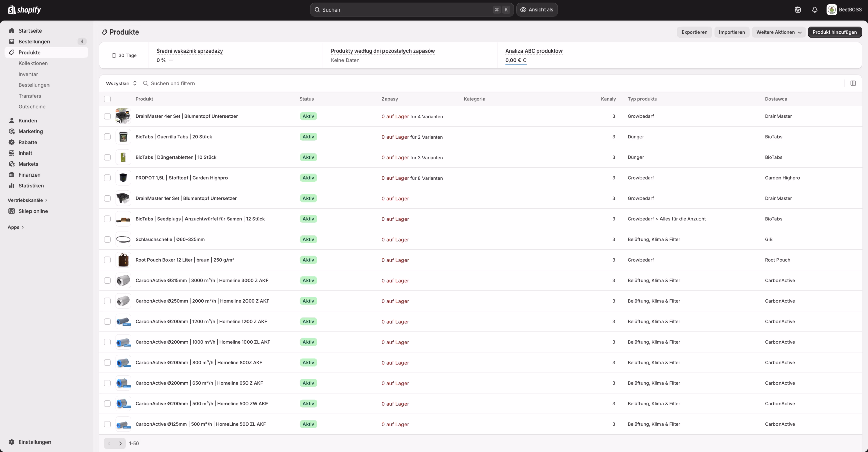Click the Exportieren button

click(694, 32)
